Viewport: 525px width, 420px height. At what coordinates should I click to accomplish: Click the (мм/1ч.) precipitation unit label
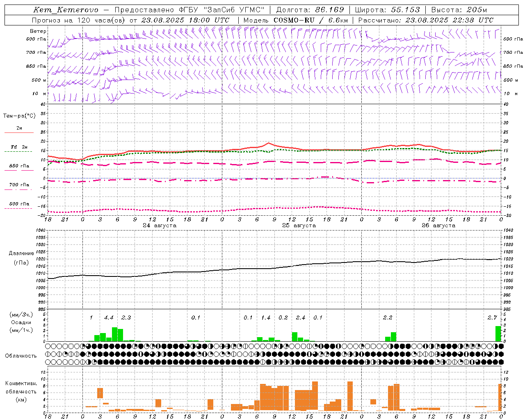21,330
